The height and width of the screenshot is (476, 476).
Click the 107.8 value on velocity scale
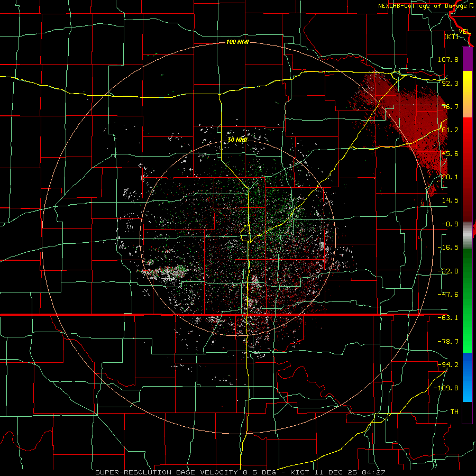(x=448, y=59)
